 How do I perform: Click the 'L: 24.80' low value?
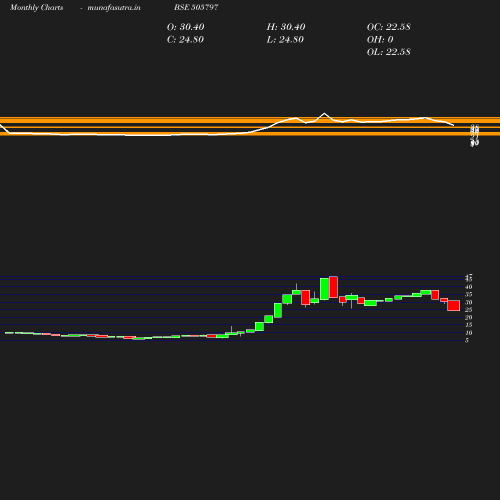[x=285, y=40]
